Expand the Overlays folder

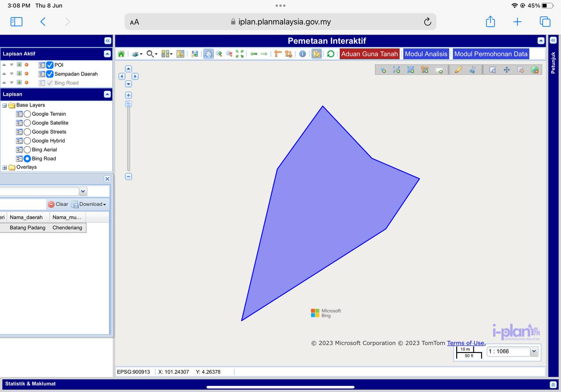(x=4, y=167)
